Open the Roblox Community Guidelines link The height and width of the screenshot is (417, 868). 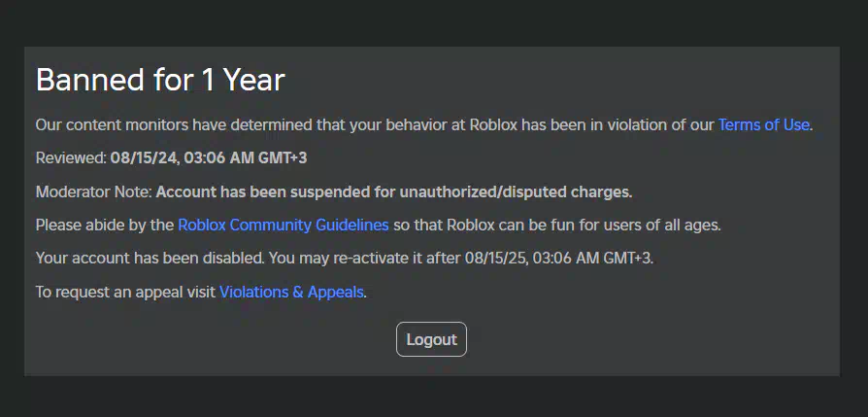pos(284,226)
